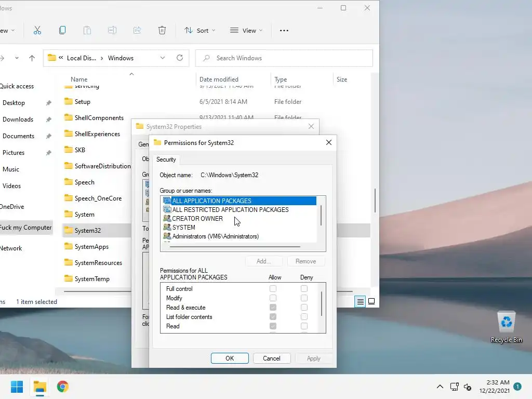
Task: Click Cancel in Permissions dialog
Action: tap(272, 358)
